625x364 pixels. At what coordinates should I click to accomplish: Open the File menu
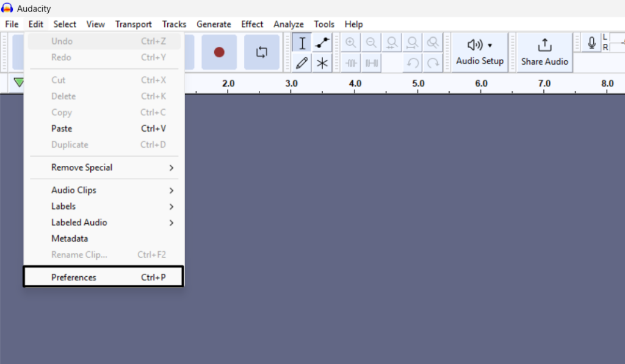pyautogui.click(x=12, y=24)
